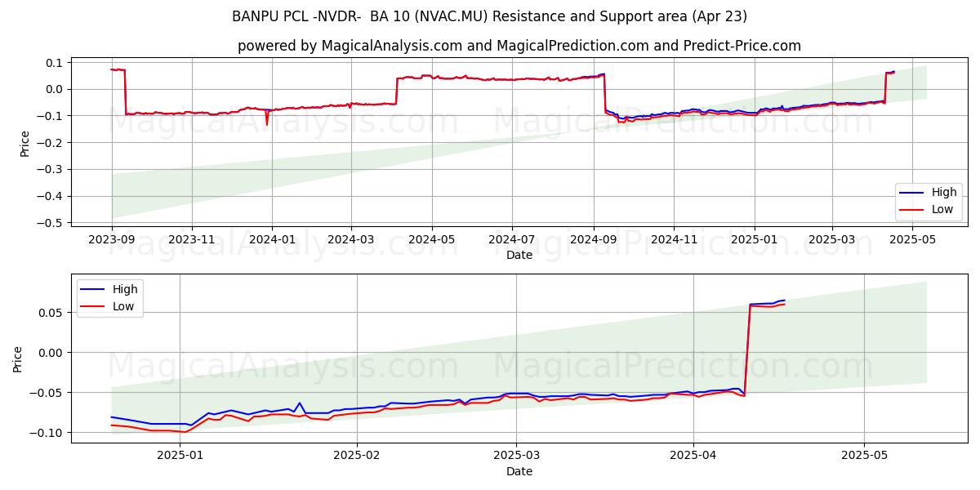This screenshot has width=980, height=490.
Task: Click the '2024-07' date tick label
Action: [512, 241]
